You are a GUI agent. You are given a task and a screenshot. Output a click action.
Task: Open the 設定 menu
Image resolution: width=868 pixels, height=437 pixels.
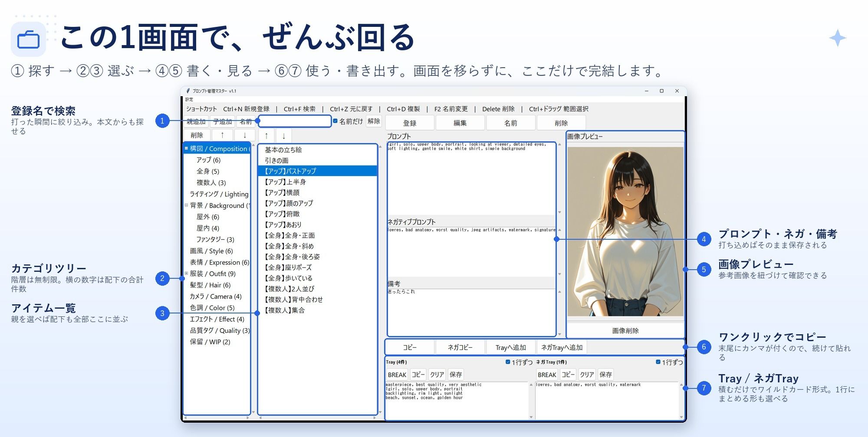(189, 99)
